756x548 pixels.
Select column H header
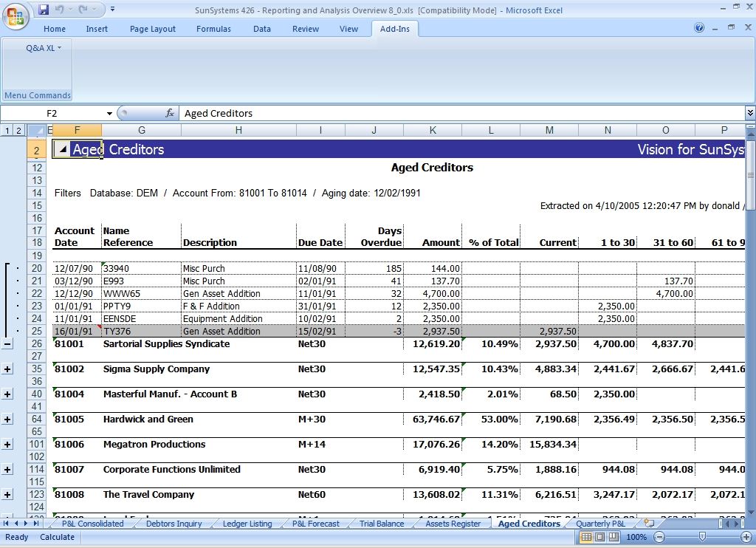pyautogui.click(x=238, y=130)
